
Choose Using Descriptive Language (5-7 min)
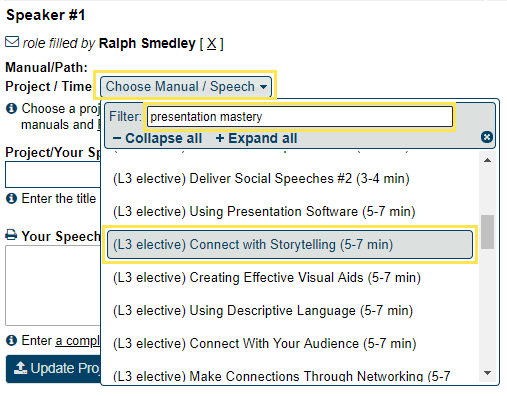(x=263, y=311)
